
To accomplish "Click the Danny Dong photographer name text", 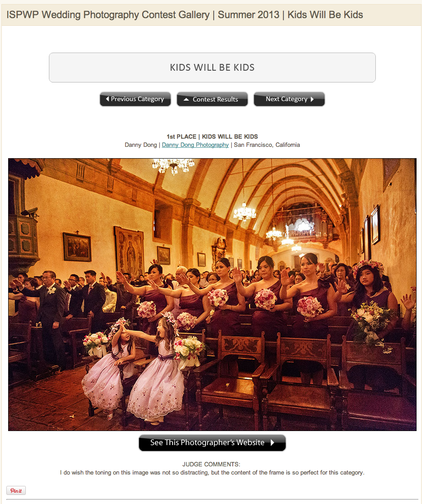I will [141, 145].
